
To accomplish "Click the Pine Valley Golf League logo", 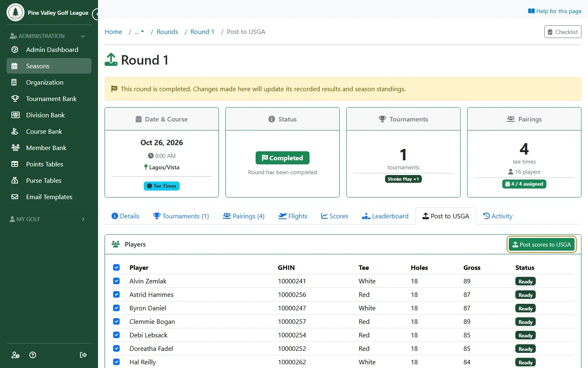I will (16, 12).
